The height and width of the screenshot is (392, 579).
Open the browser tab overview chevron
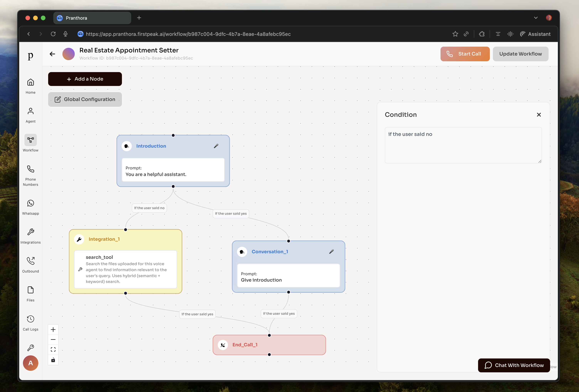(536, 18)
